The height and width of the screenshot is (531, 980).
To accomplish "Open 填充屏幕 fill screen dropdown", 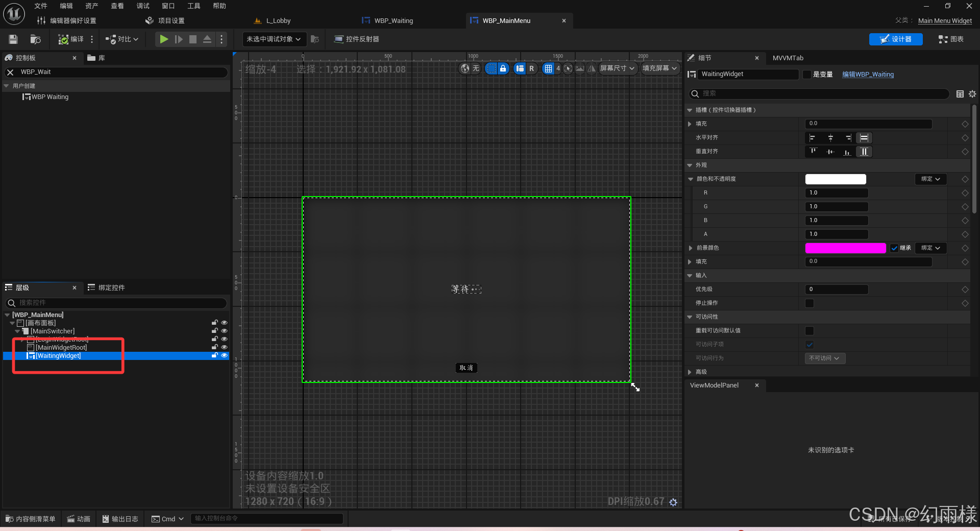I will (x=660, y=68).
